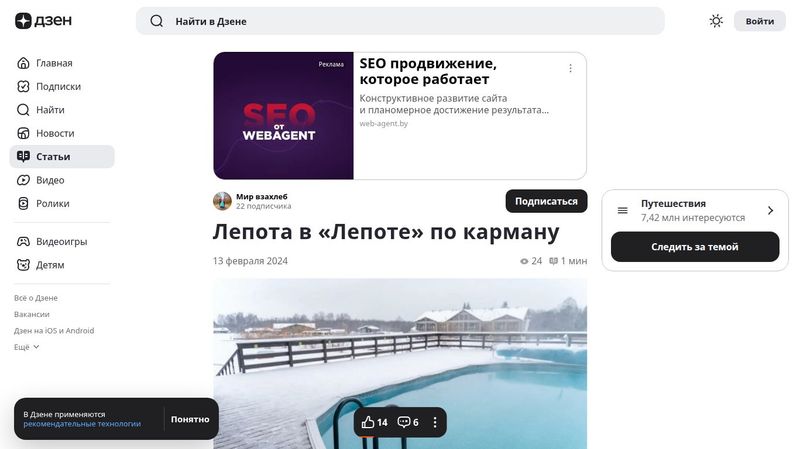Click the Dzen logo icon
The image size is (800, 449).
point(23,21)
